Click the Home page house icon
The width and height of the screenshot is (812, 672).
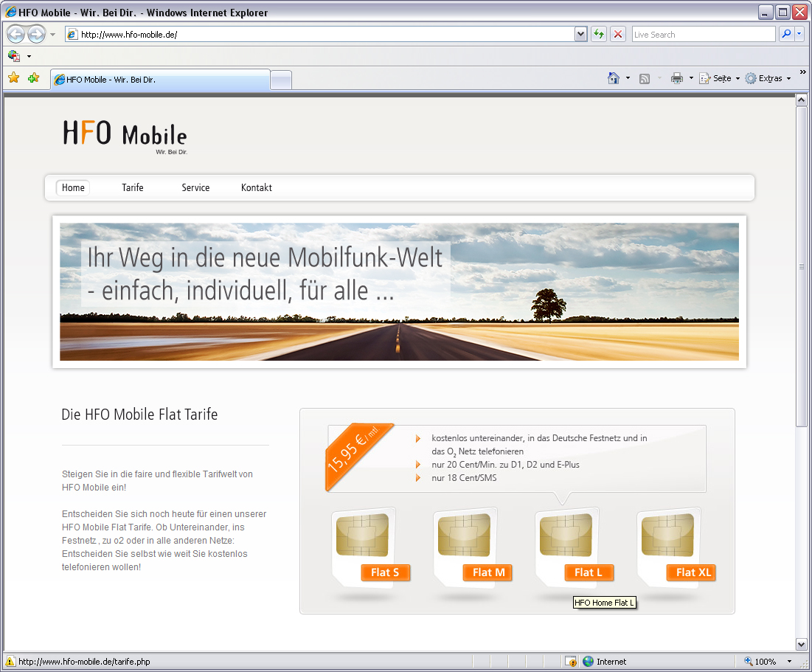[614, 78]
